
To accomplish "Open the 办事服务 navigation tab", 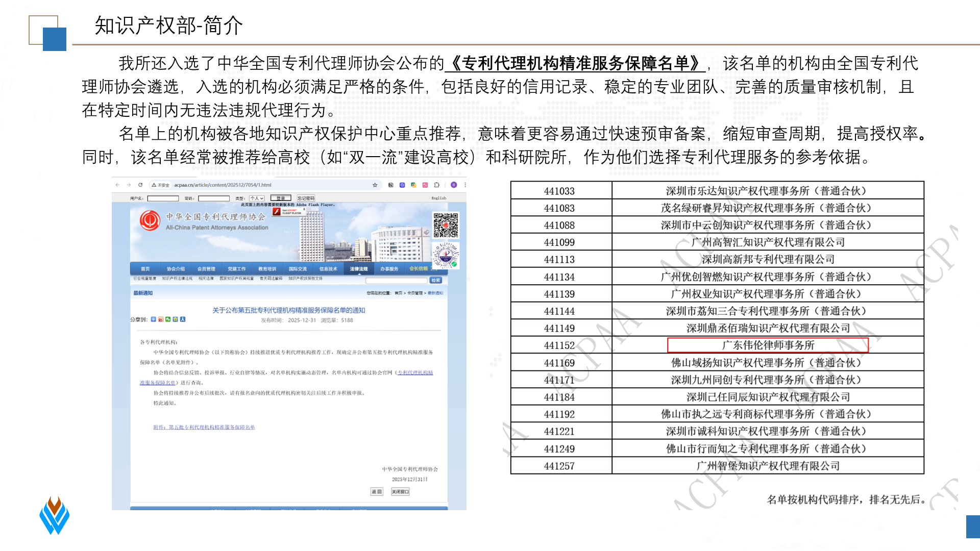I will click(x=389, y=269).
